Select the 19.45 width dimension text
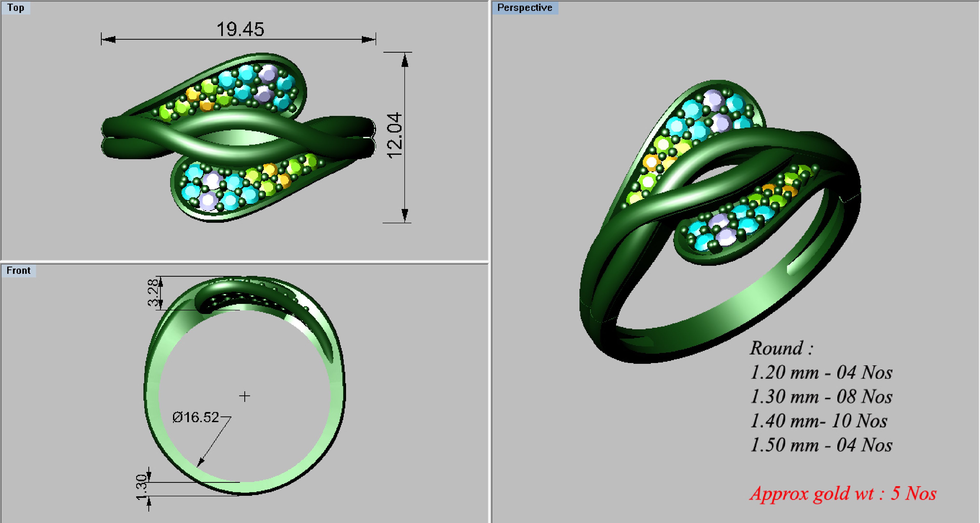The image size is (980, 523). point(240,29)
